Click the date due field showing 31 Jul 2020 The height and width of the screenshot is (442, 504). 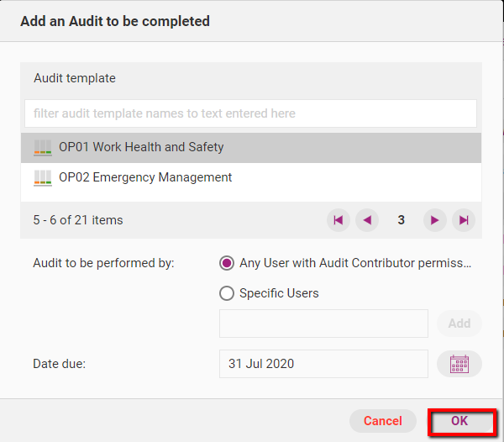(323, 364)
